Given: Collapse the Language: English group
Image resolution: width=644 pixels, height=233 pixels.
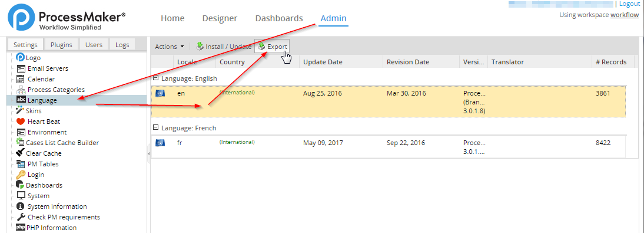Looking at the screenshot, I should click(x=155, y=78).
